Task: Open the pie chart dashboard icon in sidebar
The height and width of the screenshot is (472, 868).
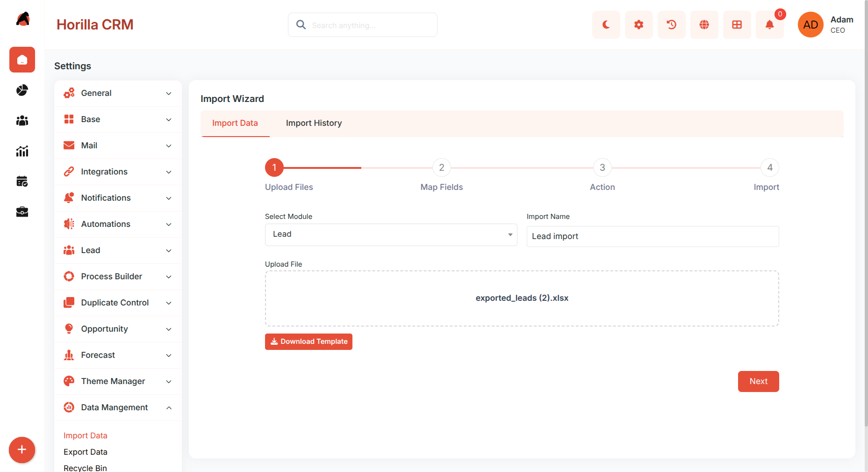Action: tap(22, 90)
